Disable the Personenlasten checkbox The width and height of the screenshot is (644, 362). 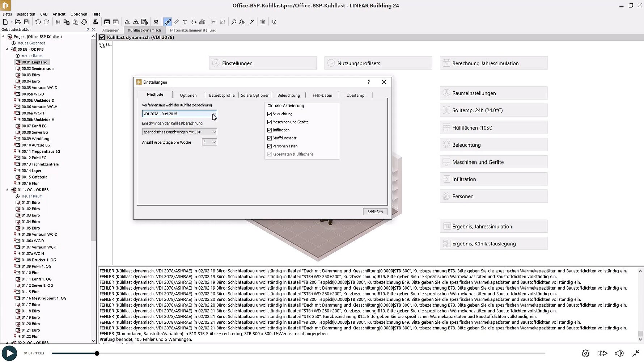point(270,146)
